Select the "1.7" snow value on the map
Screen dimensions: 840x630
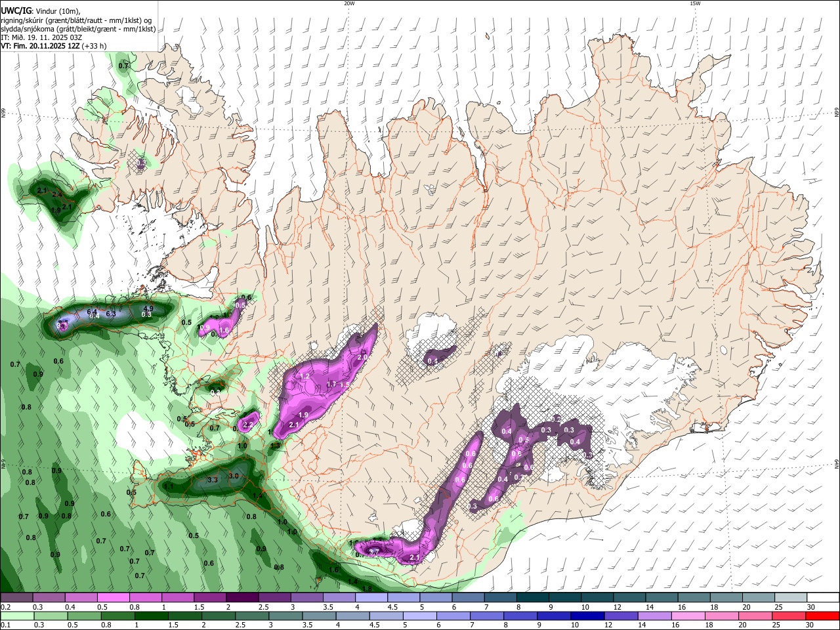(x=331, y=384)
